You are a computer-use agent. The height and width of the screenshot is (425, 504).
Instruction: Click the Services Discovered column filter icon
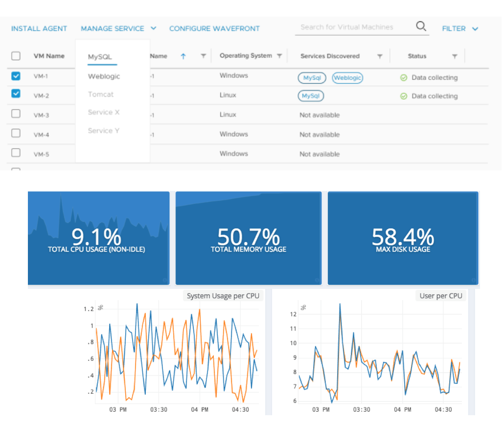380,57
